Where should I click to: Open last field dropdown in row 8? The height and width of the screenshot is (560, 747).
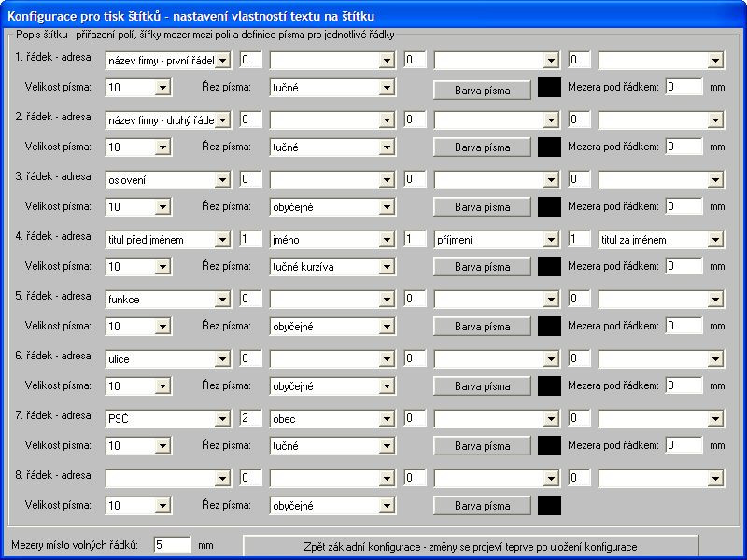click(x=661, y=479)
